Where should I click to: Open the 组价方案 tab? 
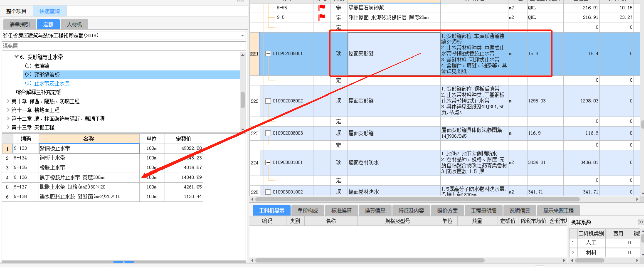coord(447,211)
